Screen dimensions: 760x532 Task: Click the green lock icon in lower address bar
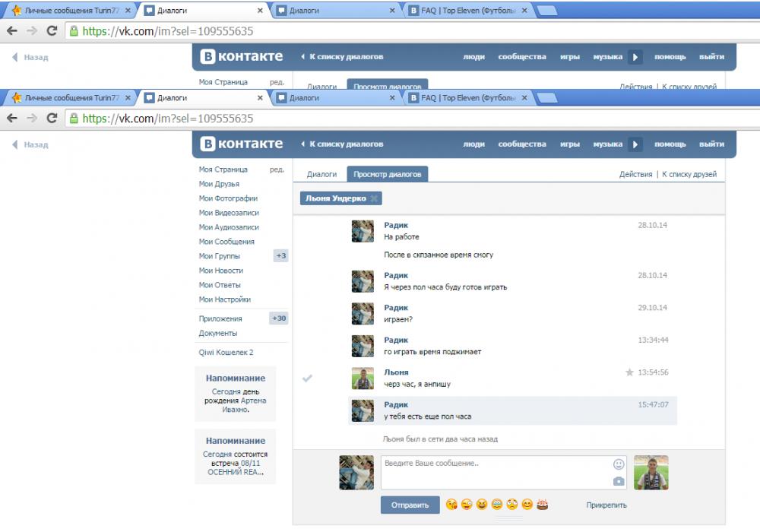pyautogui.click(x=74, y=119)
